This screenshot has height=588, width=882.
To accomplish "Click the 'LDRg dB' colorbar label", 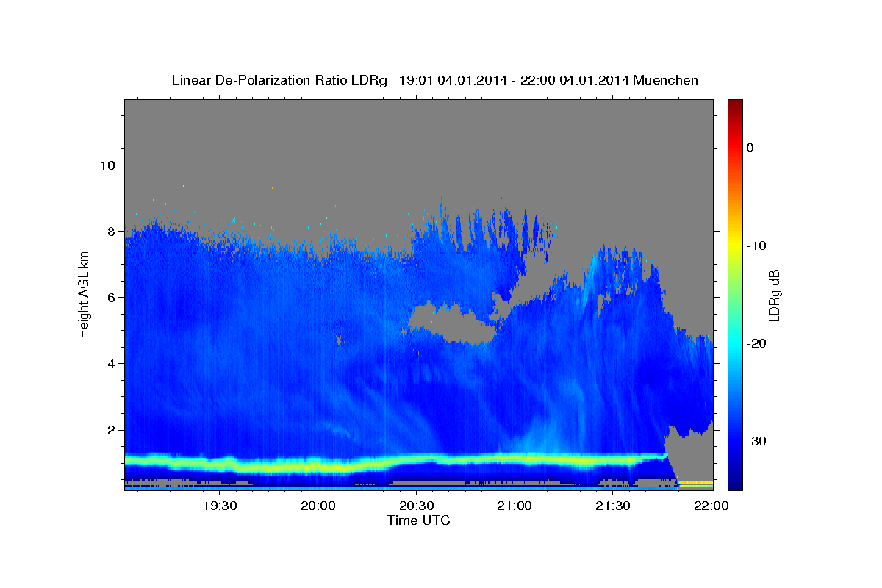I will coord(774,295).
